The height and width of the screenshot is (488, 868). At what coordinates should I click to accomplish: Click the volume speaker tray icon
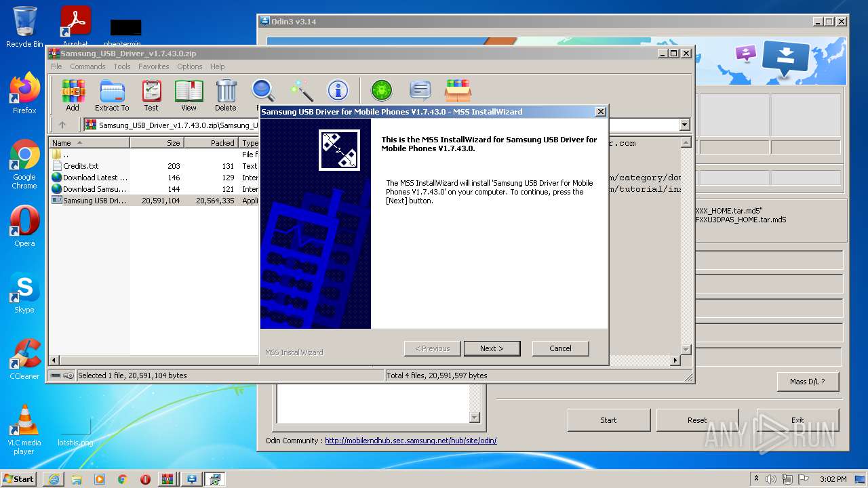pyautogui.click(x=770, y=479)
